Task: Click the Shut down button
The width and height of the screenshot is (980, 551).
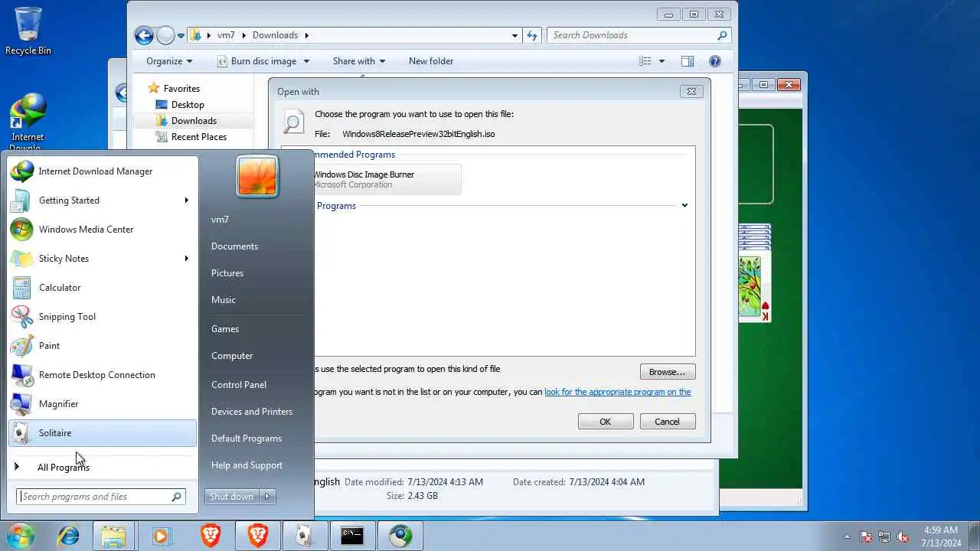Action: click(x=232, y=497)
